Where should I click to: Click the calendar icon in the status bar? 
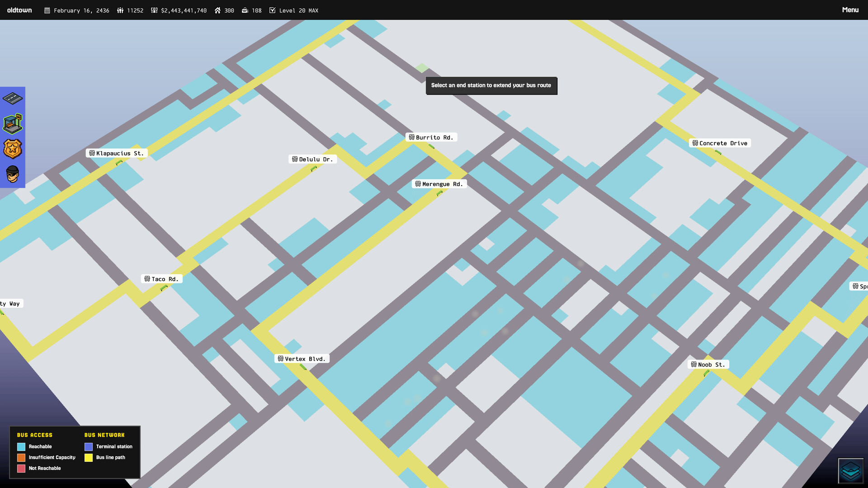click(x=47, y=10)
